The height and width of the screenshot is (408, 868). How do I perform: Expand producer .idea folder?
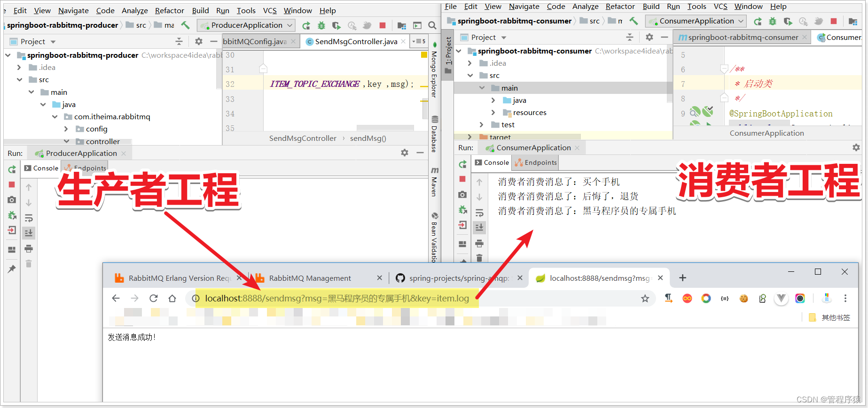click(19, 67)
